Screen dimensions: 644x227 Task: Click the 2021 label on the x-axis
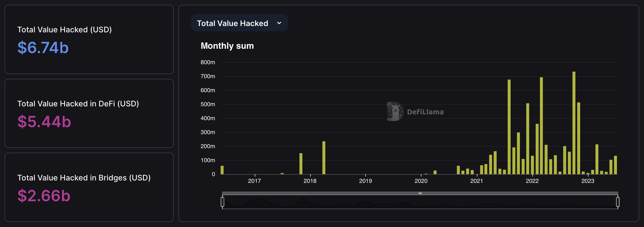(x=476, y=181)
